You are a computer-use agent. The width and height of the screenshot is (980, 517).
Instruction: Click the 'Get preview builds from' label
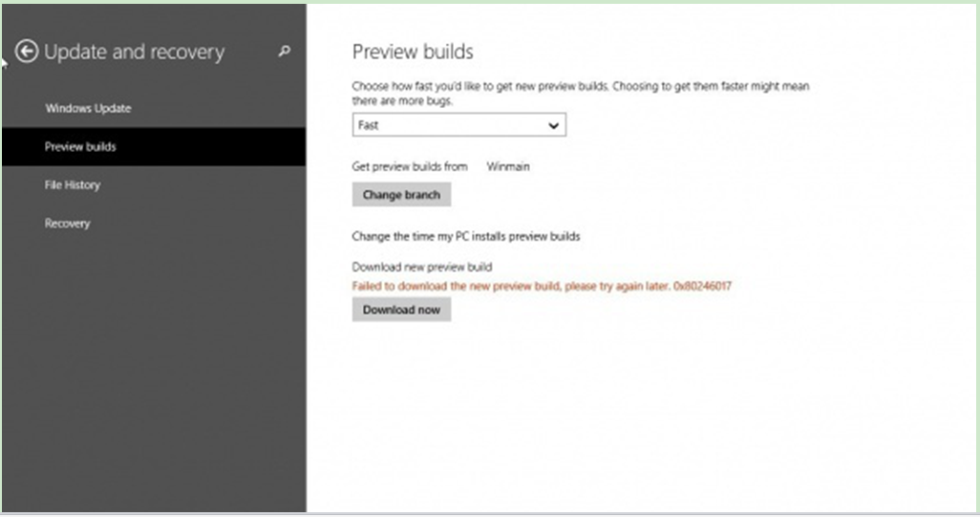point(410,166)
